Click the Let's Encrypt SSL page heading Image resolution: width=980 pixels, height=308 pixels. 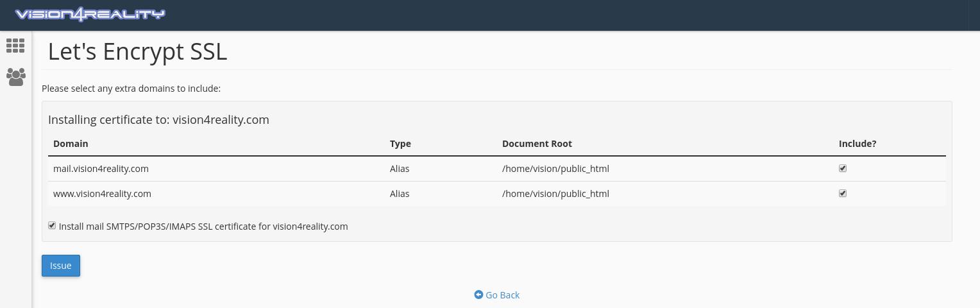click(x=138, y=51)
